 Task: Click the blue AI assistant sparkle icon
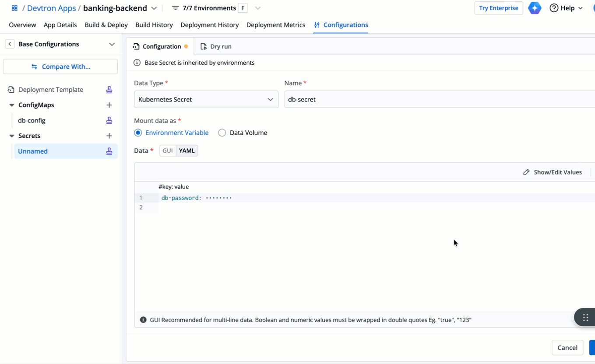point(534,8)
